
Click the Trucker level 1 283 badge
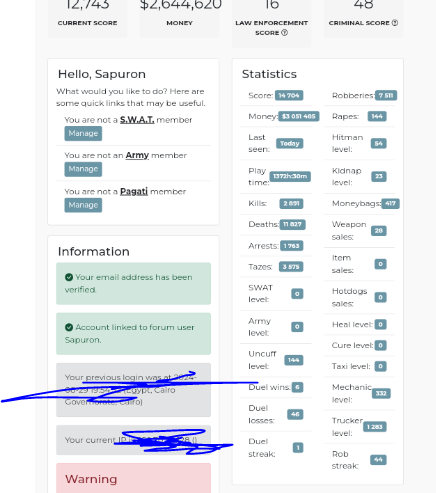(375, 427)
